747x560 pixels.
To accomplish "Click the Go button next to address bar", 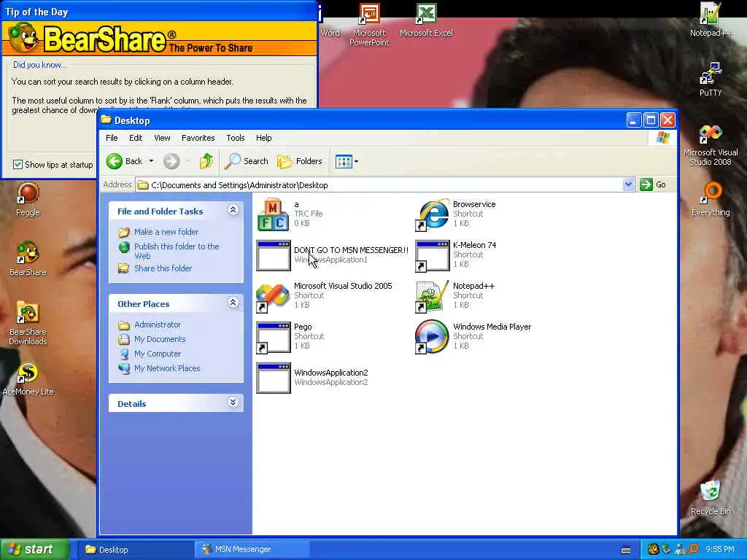I will pos(653,184).
